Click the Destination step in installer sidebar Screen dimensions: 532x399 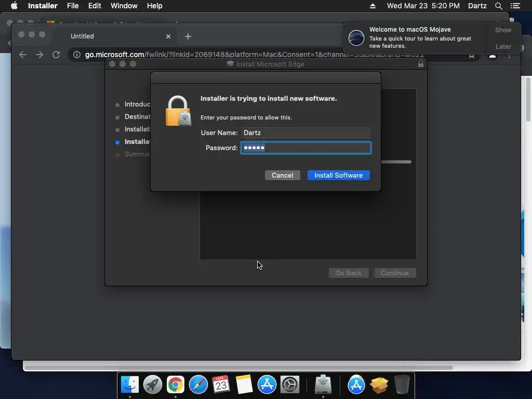click(137, 117)
